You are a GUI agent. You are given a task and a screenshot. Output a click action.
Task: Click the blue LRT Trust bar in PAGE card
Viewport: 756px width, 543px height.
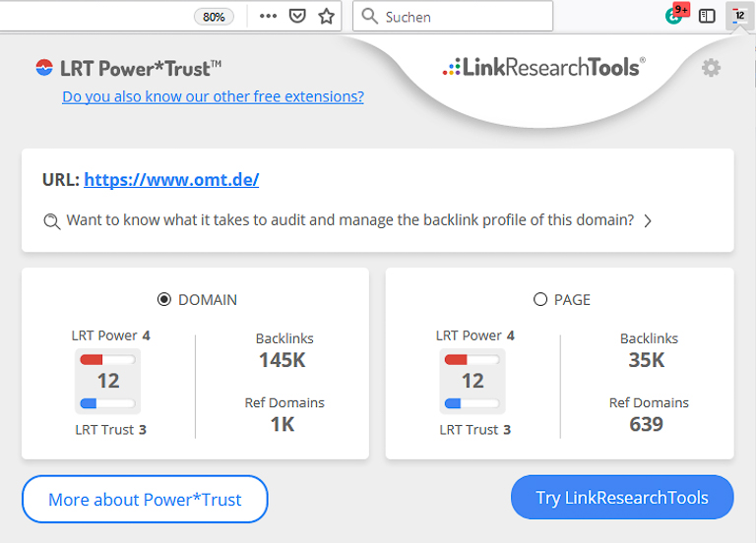pos(472,403)
